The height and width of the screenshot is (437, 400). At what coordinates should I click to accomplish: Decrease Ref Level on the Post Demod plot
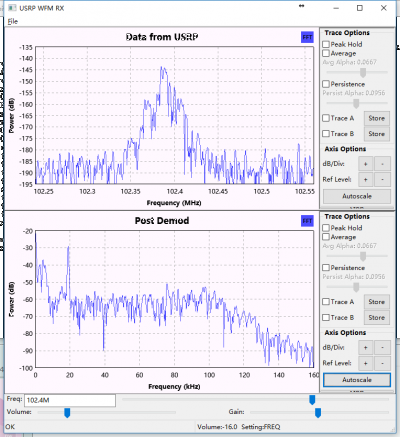pos(382,363)
